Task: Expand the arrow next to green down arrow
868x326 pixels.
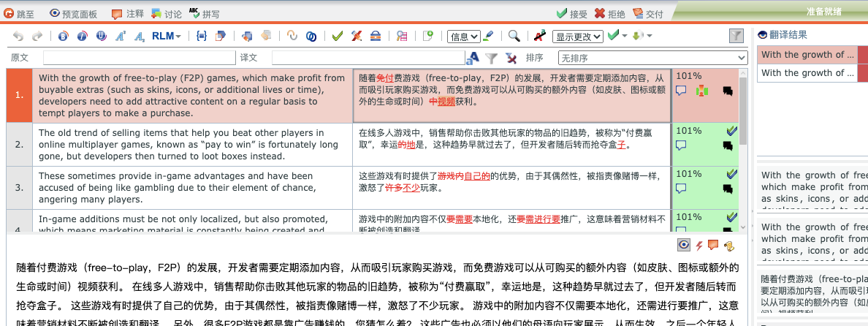Action: point(649,36)
